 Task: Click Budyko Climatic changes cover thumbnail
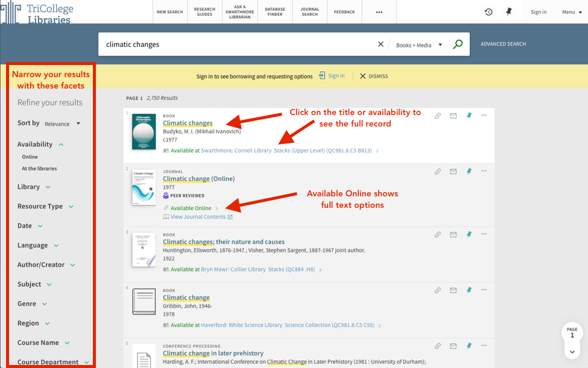point(144,132)
